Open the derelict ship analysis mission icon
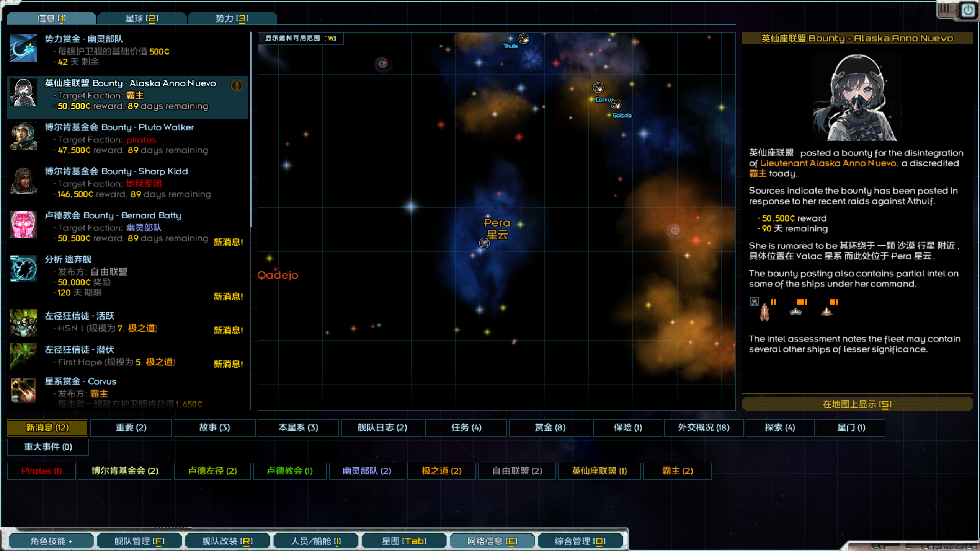Screen dimensions: 980x551 23,269
